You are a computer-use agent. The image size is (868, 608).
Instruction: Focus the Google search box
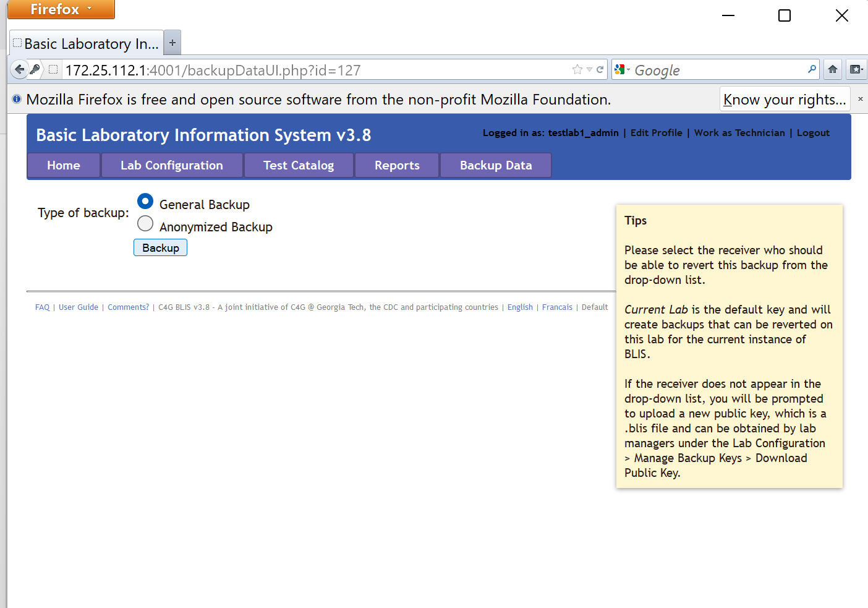pyautogui.click(x=719, y=70)
